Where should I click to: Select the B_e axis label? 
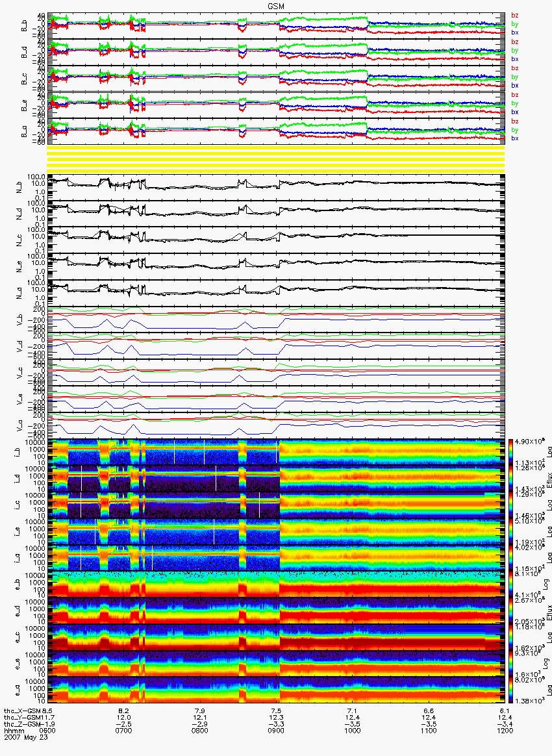24,106
